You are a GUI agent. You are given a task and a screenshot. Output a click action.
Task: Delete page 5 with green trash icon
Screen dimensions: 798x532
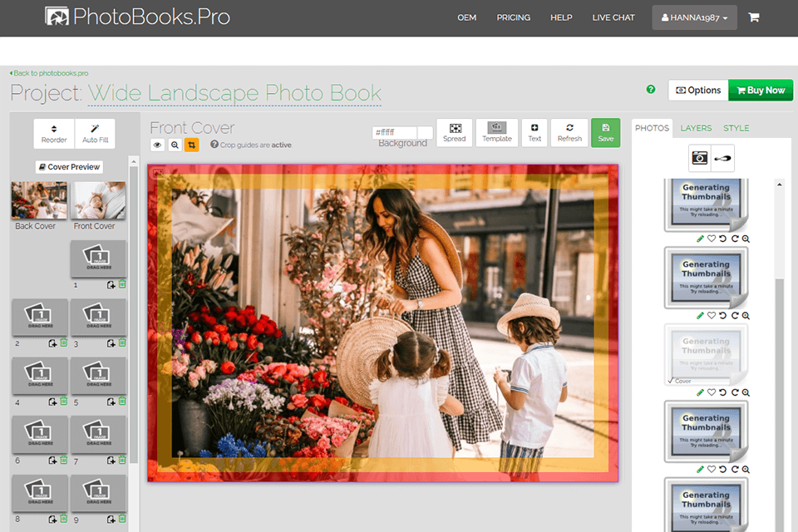[122, 401]
